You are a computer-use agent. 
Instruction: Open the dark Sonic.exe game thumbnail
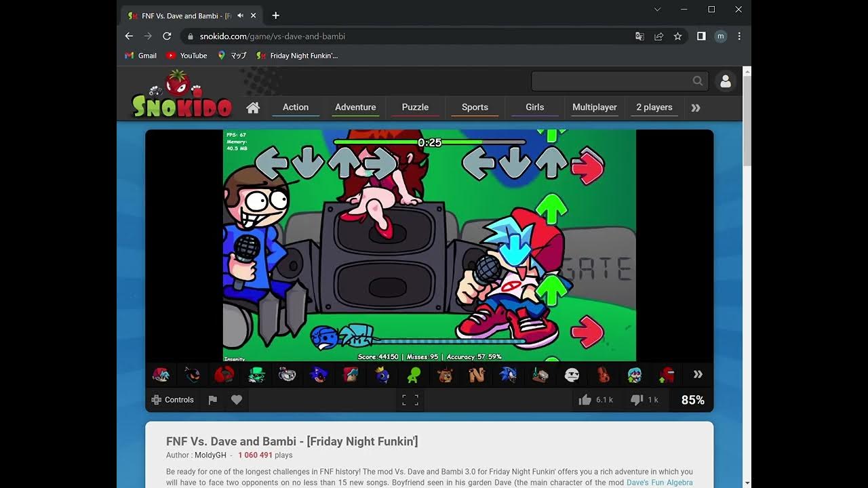(319, 374)
